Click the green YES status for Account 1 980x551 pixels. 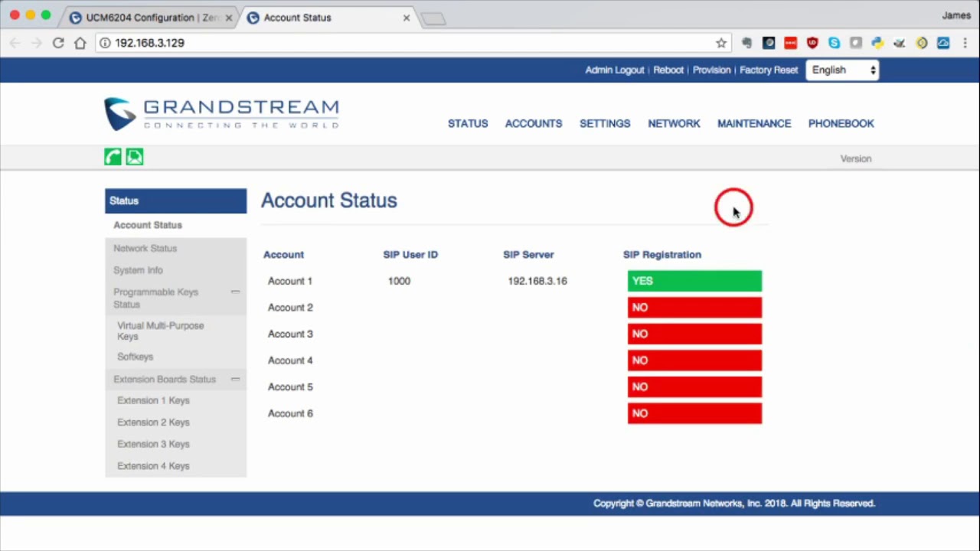coord(694,281)
